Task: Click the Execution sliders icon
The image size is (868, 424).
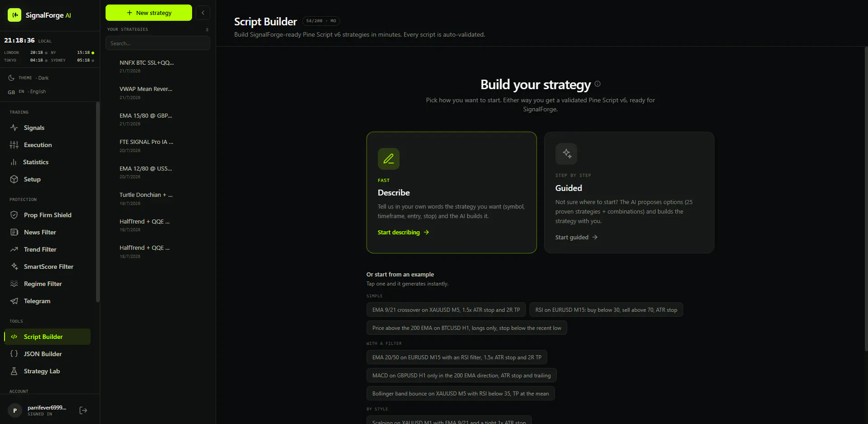Action: pos(14,145)
